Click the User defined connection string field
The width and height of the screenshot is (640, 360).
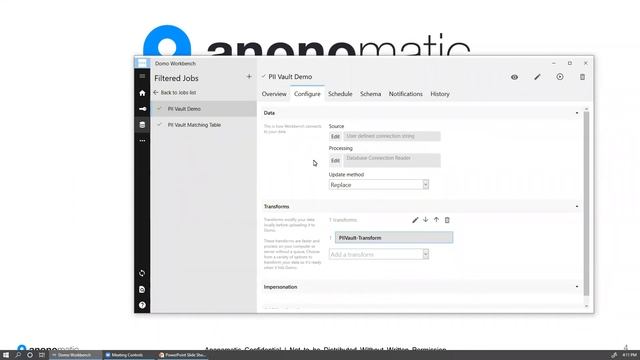[x=392, y=136]
